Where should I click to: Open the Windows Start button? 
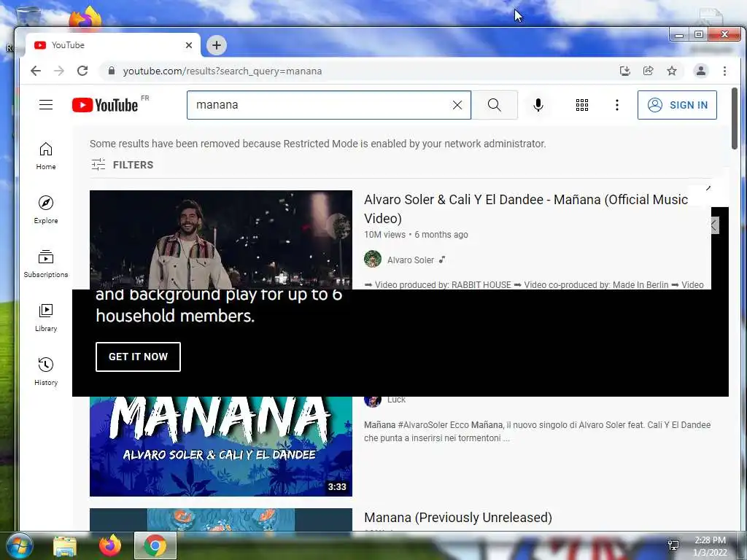point(18,545)
